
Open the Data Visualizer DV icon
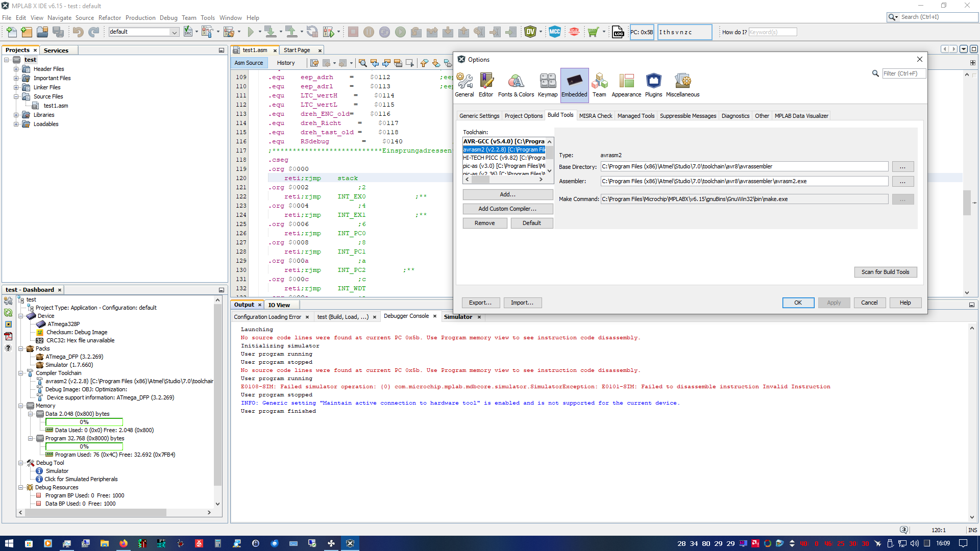point(530,32)
